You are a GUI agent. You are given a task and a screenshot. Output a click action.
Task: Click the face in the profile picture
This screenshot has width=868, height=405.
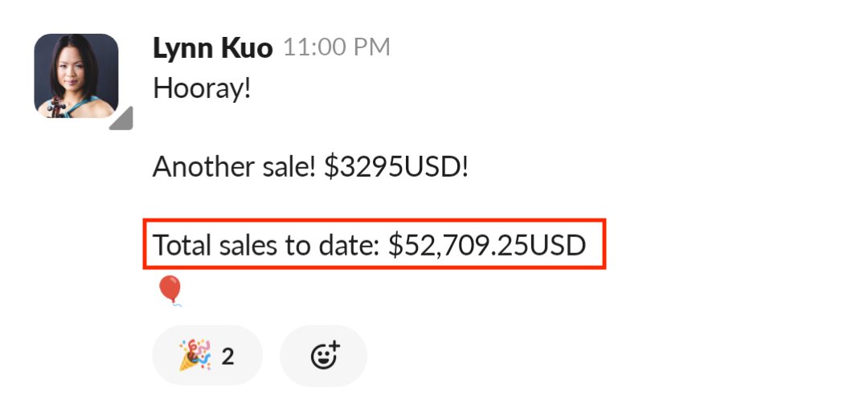click(75, 68)
